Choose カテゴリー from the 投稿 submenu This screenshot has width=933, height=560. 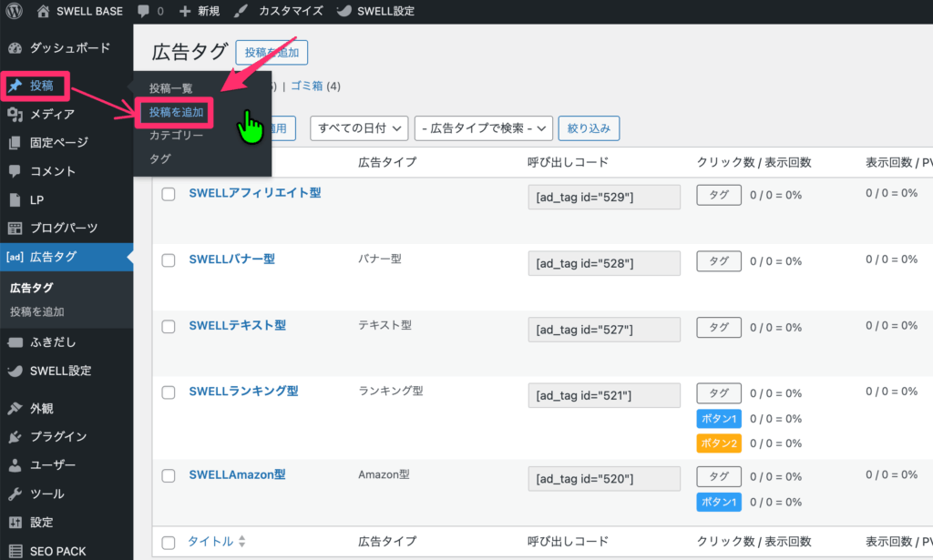click(176, 136)
